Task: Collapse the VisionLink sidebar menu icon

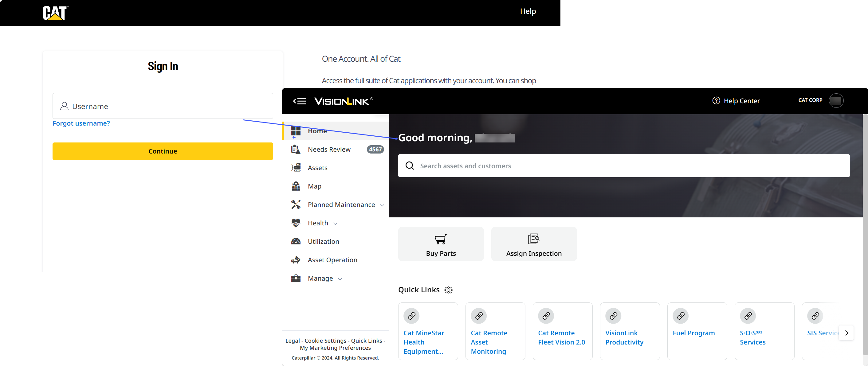Action: tap(299, 101)
